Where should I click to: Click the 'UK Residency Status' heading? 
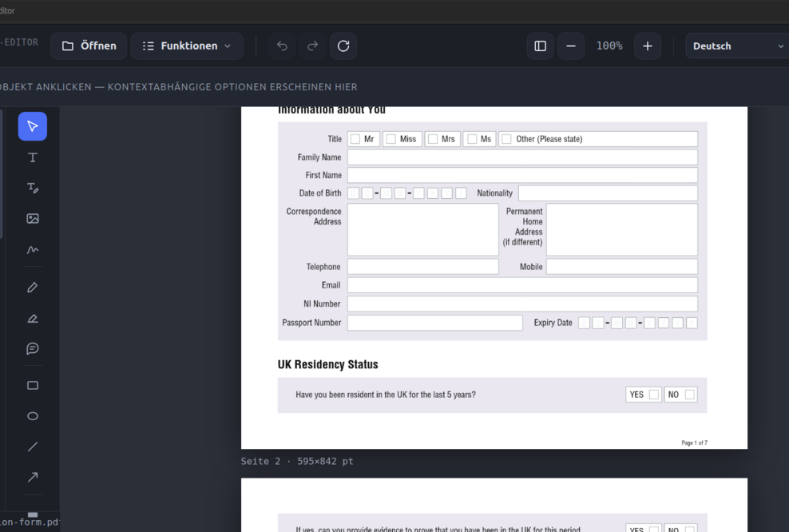327,364
